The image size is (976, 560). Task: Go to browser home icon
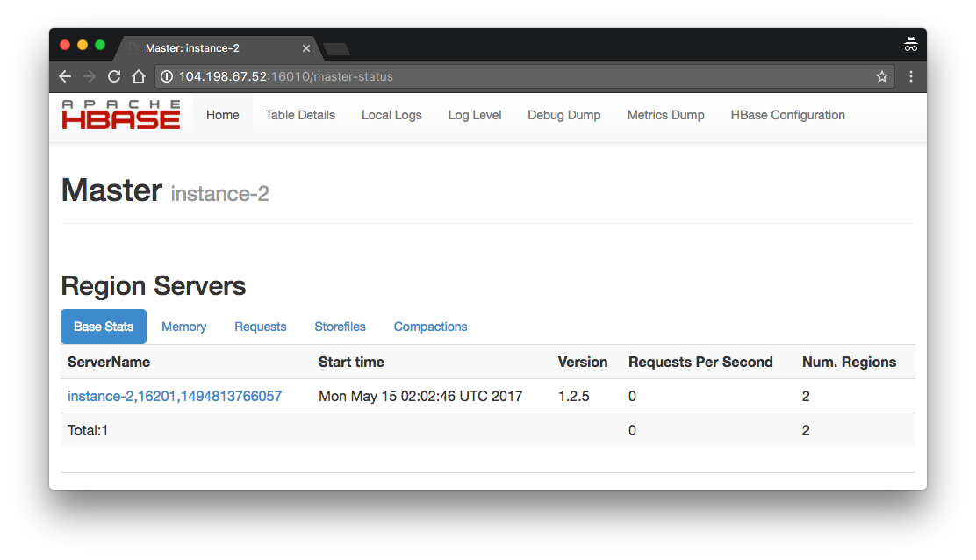138,76
